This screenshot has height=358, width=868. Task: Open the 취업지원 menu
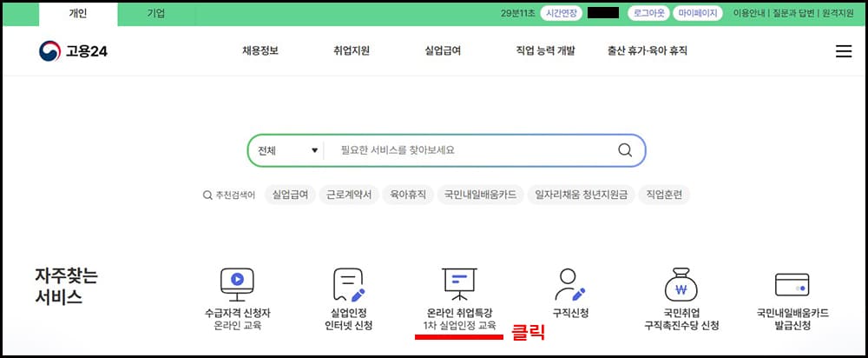point(352,51)
